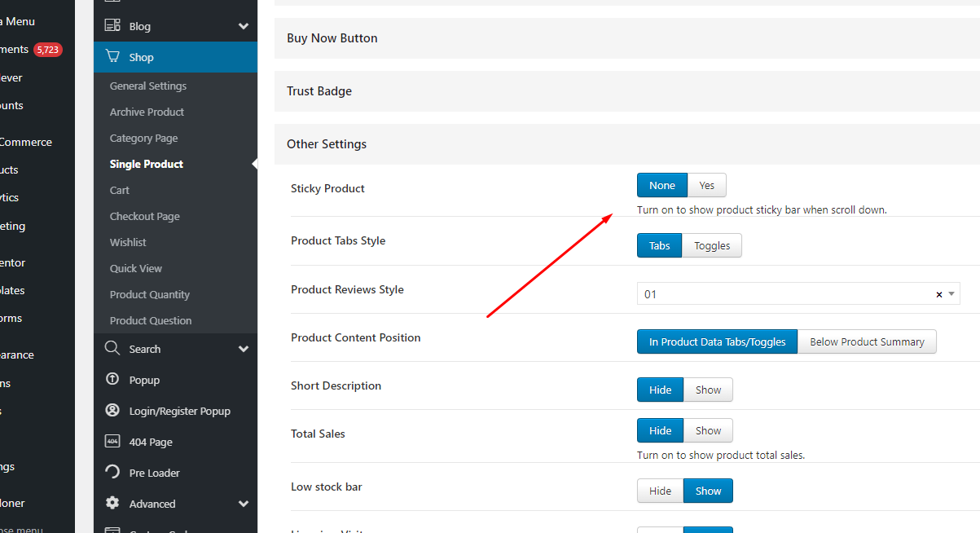Screen dimensions: 980x533
Task: Set Sticky Product to Yes
Action: pyautogui.click(x=707, y=186)
